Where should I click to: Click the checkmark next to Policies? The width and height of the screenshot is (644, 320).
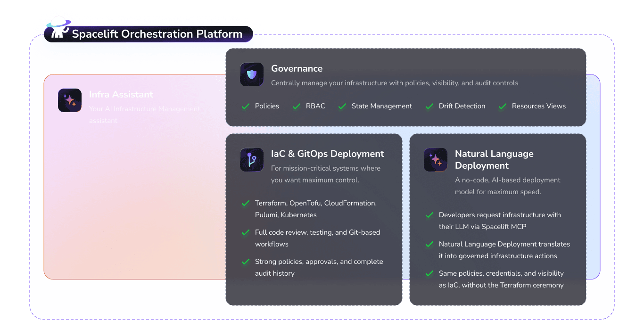point(246,107)
